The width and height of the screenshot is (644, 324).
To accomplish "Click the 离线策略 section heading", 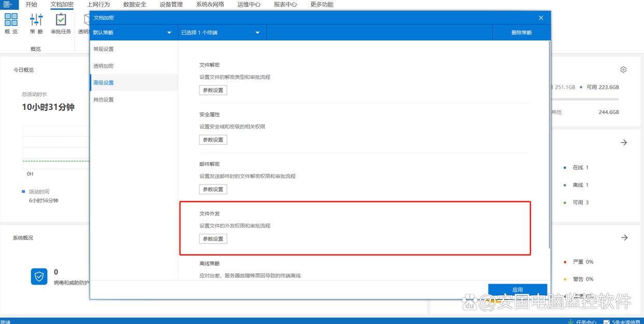I will [x=209, y=263].
